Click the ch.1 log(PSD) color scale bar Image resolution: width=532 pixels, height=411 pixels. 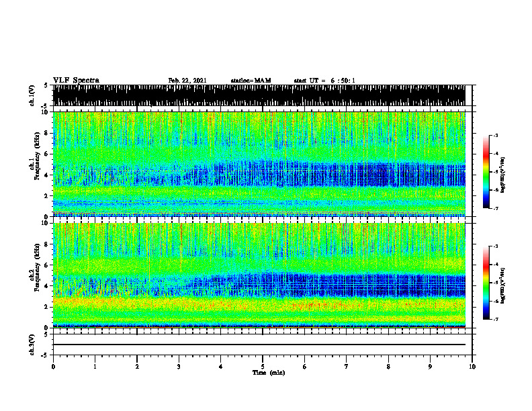486,172
